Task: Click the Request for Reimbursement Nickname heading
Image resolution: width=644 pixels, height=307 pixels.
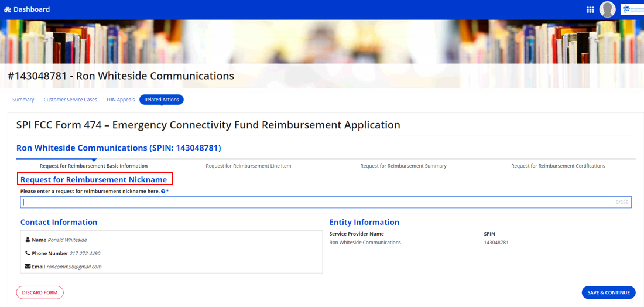Action: point(94,180)
